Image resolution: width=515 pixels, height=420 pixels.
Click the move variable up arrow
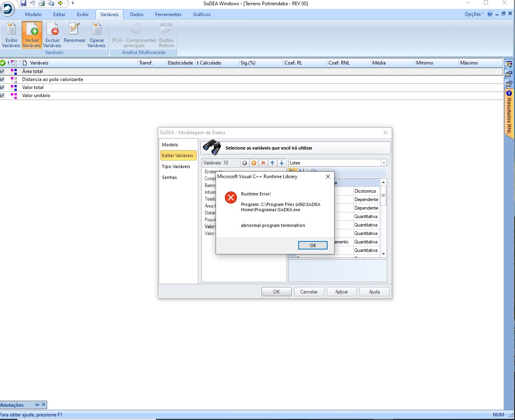(x=272, y=163)
